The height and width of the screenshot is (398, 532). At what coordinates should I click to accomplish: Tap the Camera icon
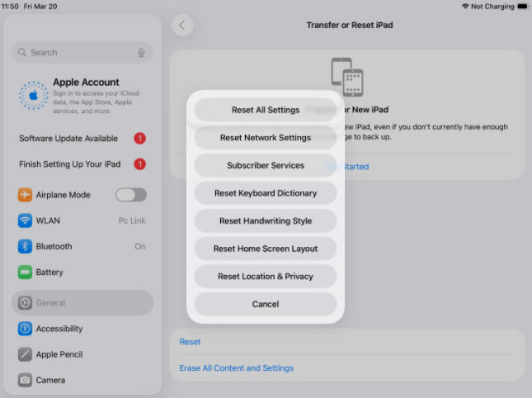coord(25,380)
